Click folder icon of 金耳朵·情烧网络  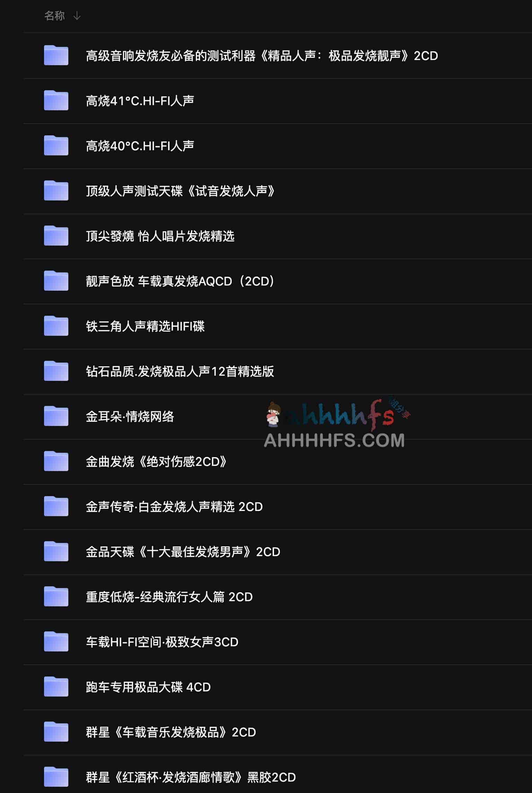click(x=56, y=416)
